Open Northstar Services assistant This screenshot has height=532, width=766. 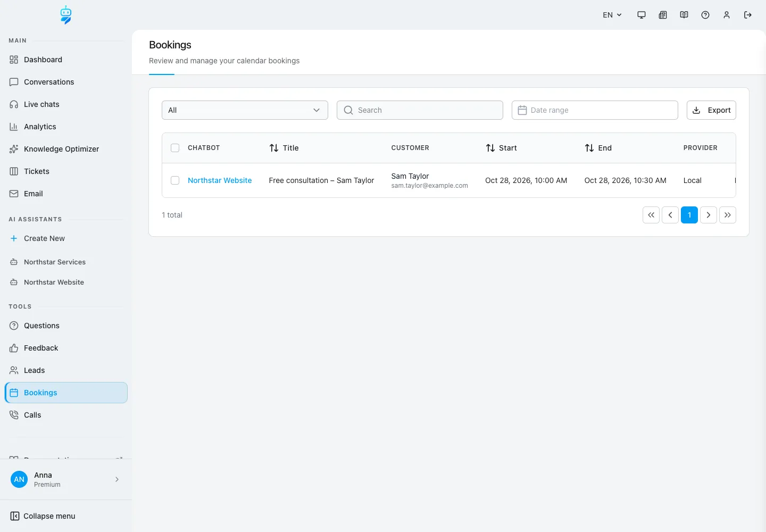66,262
